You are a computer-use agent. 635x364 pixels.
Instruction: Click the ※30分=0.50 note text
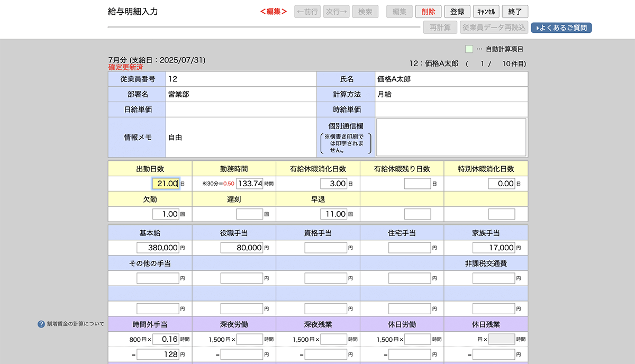(x=218, y=184)
